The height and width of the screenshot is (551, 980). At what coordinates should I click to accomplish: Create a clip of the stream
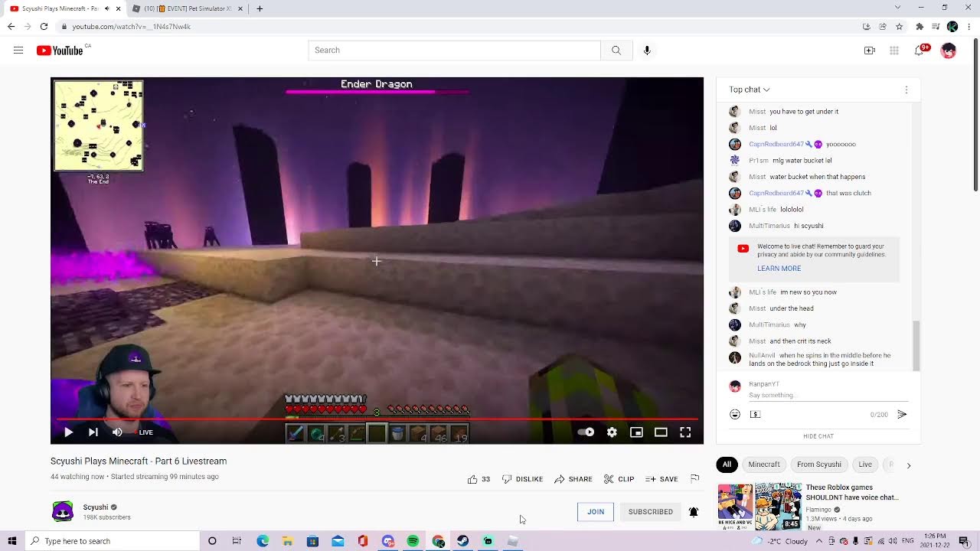[x=619, y=479]
